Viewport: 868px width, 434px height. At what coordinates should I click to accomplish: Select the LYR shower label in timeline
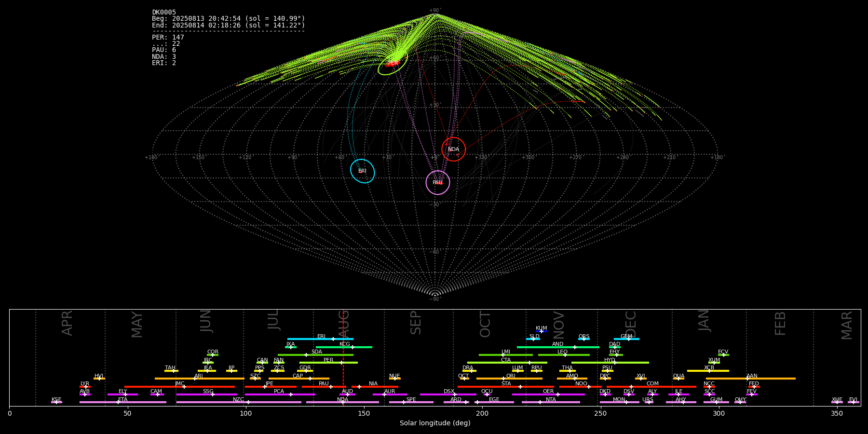[85, 383]
